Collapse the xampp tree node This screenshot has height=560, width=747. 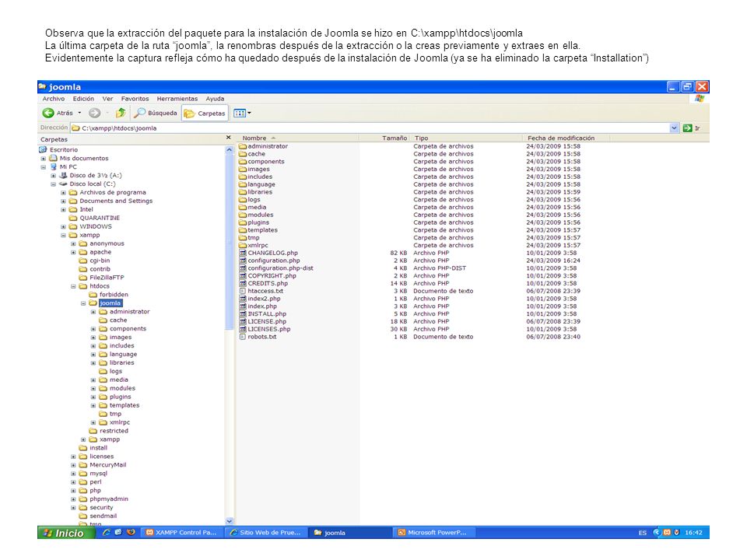click(x=63, y=235)
